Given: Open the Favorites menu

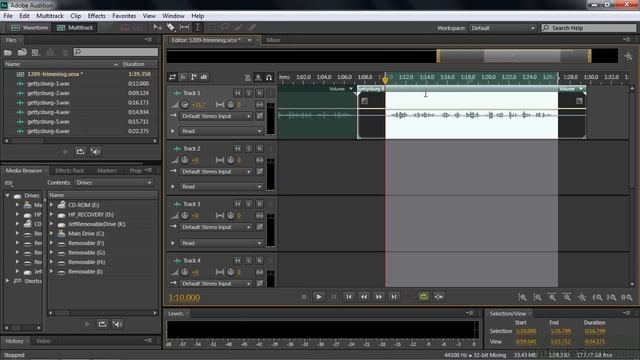Looking at the screenshot, I should pyautogui.click(x=124, y=16).
